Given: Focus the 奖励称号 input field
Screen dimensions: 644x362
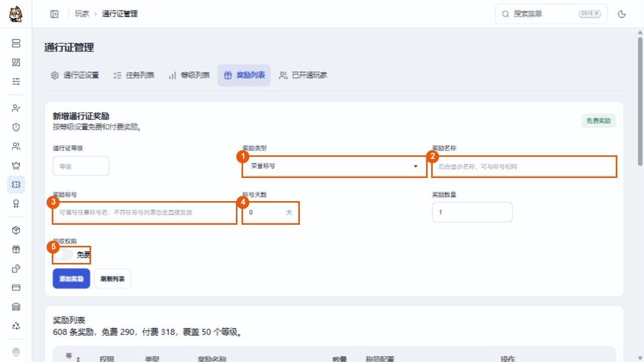Looking at the screenshot, I should pos(144,212).
